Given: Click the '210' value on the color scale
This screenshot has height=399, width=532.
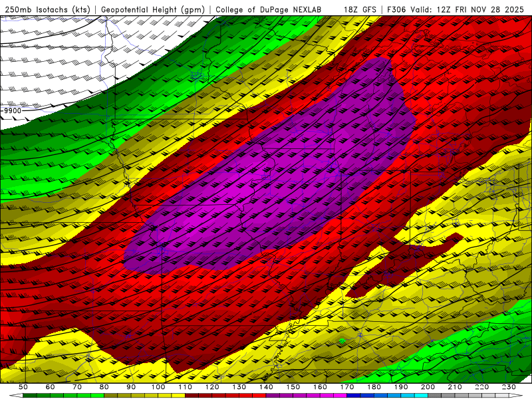Looking at the screenshot, I should 455,387.
